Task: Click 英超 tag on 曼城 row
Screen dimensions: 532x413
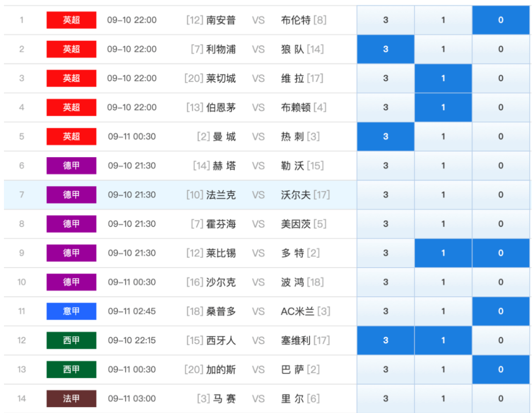Action: coord(71,137)
